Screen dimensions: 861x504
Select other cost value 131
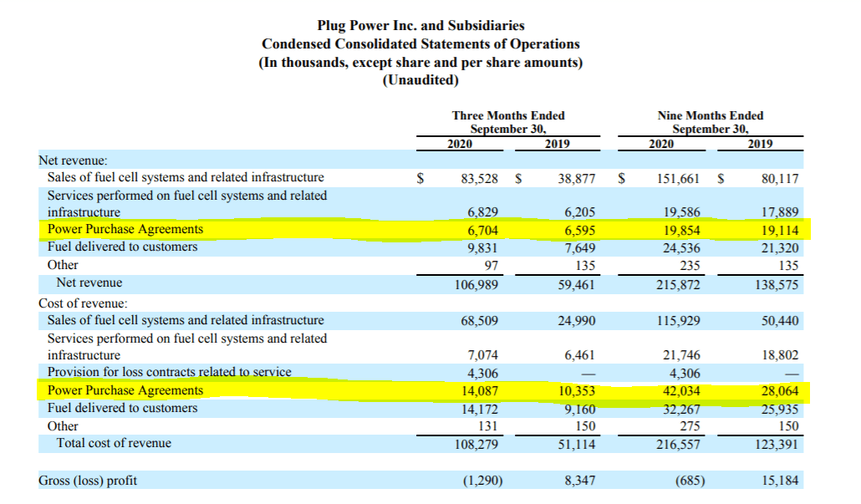(488, 426)
